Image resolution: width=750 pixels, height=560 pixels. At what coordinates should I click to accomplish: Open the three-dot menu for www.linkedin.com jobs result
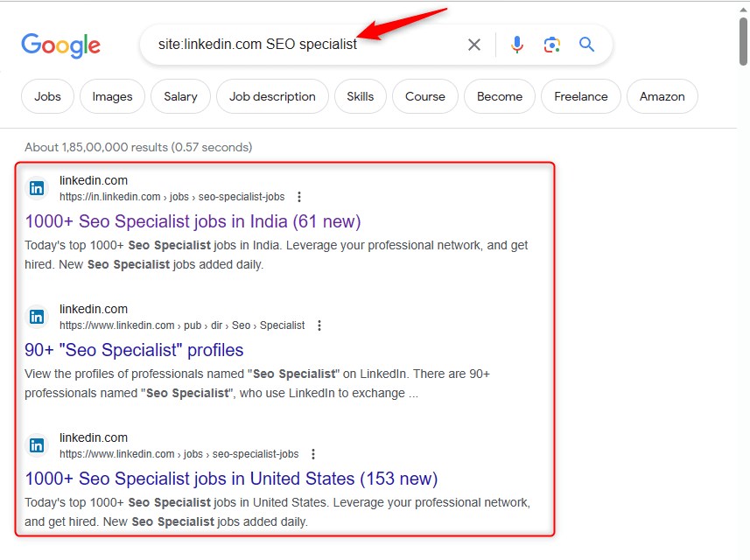pos(312,454)
